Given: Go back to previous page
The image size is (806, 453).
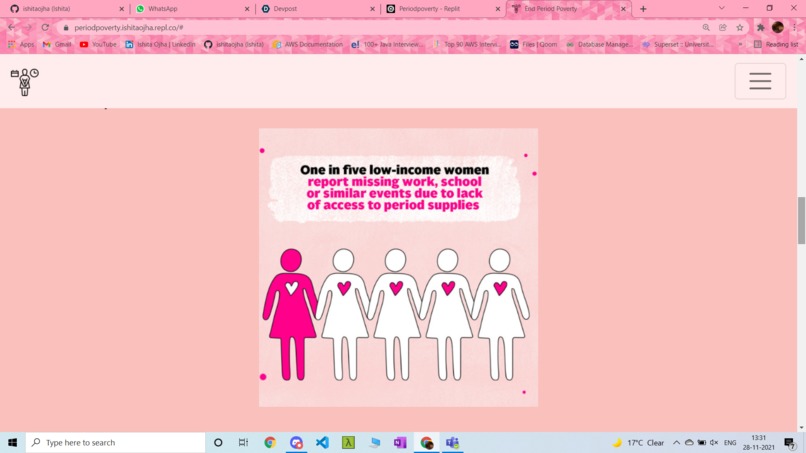Looking at the screenshot, I should point(11,27).
